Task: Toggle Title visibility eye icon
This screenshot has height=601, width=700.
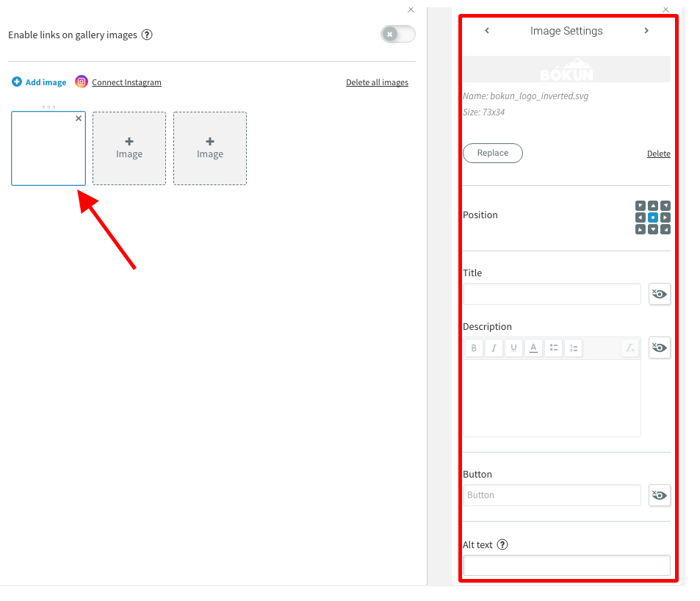Action: pos(660,294)
